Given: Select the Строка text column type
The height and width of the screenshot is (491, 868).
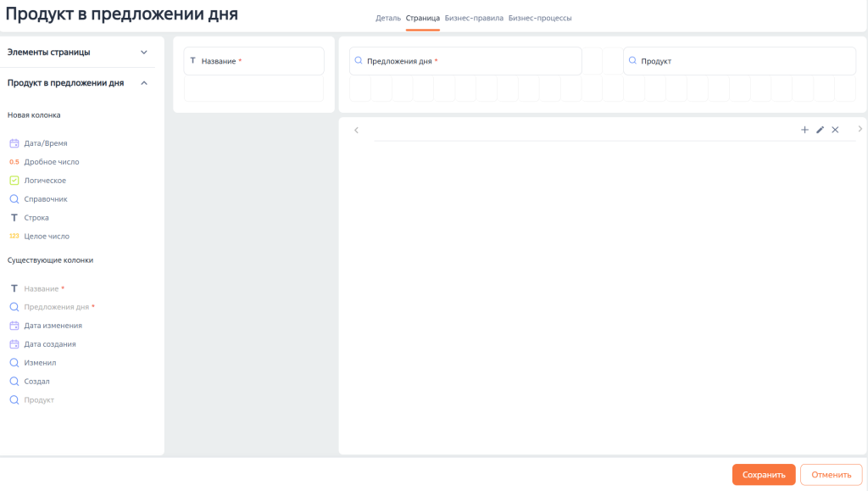Looking at the screenshot, I should tap(38, 218).
